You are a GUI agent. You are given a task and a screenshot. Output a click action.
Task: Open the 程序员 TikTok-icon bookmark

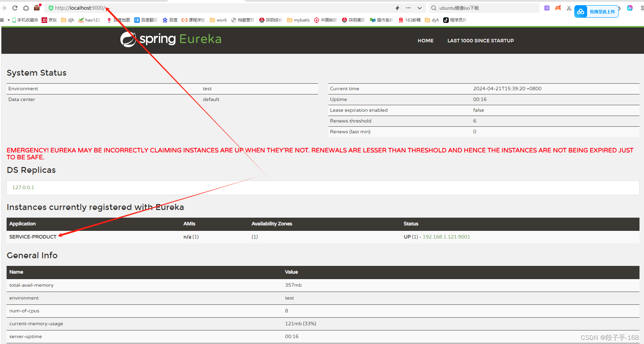[x=455, y=20]
